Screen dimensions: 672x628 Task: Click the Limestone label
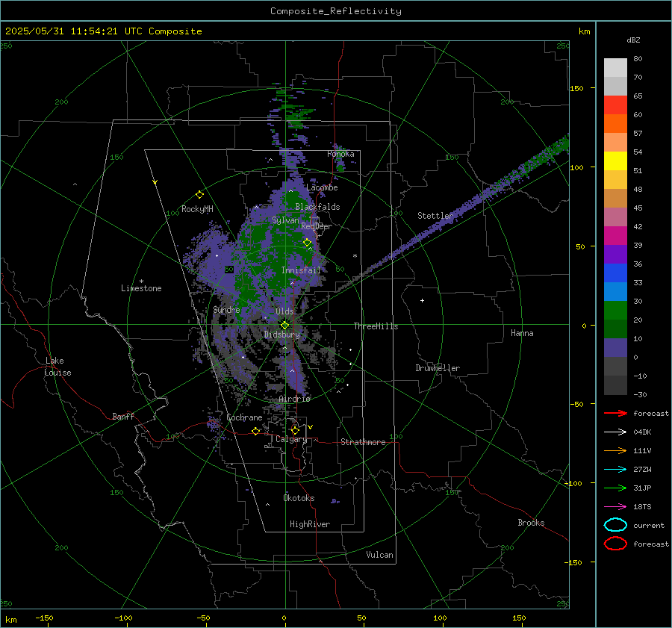(x=141, y=288)
